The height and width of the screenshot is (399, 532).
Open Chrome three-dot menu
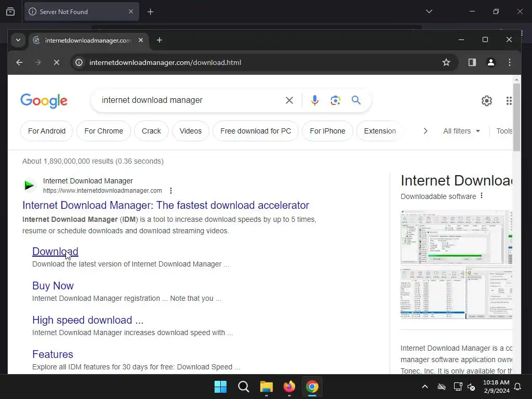509,62
